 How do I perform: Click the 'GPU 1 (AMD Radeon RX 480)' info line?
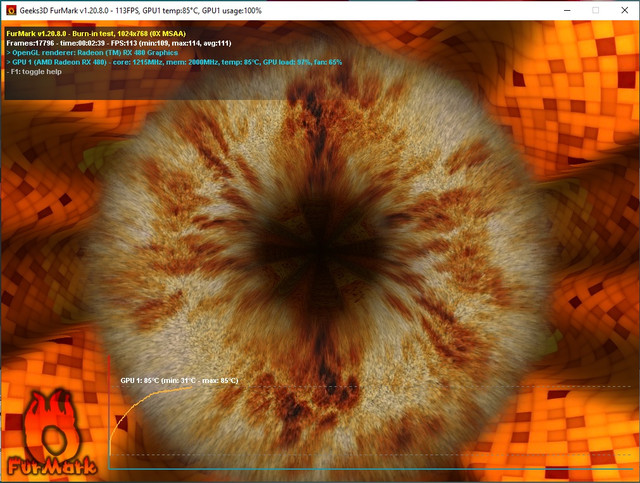(174, 62)
